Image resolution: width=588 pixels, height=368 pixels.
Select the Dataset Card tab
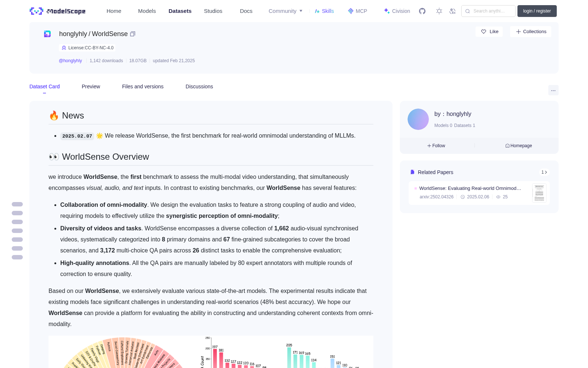point(44,86)
